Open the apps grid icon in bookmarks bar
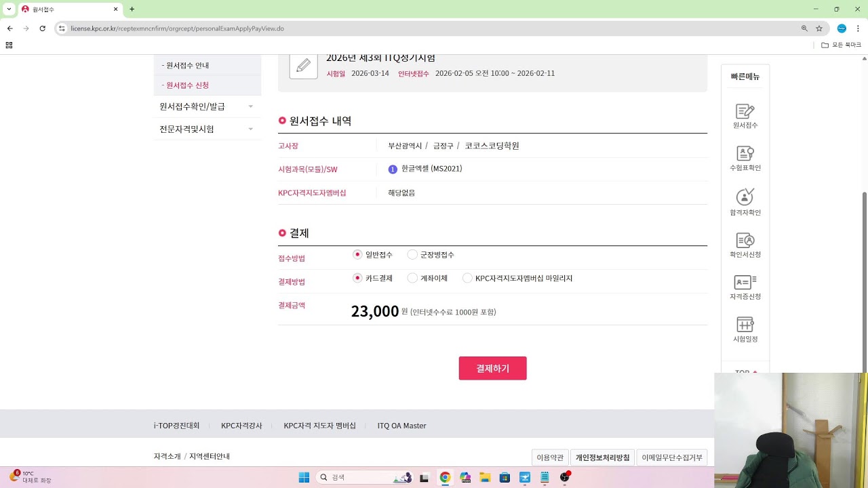868x488 pixels. pos(9,45)
